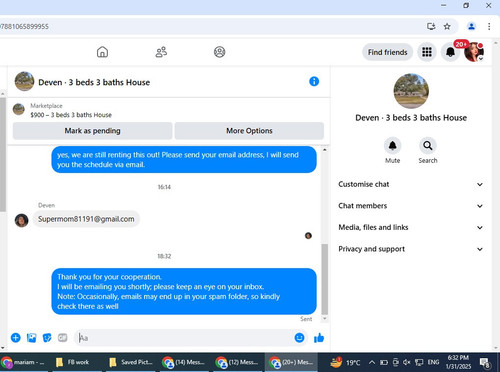
Task: Click the More Options button
Action: click(x=249, y=131)
